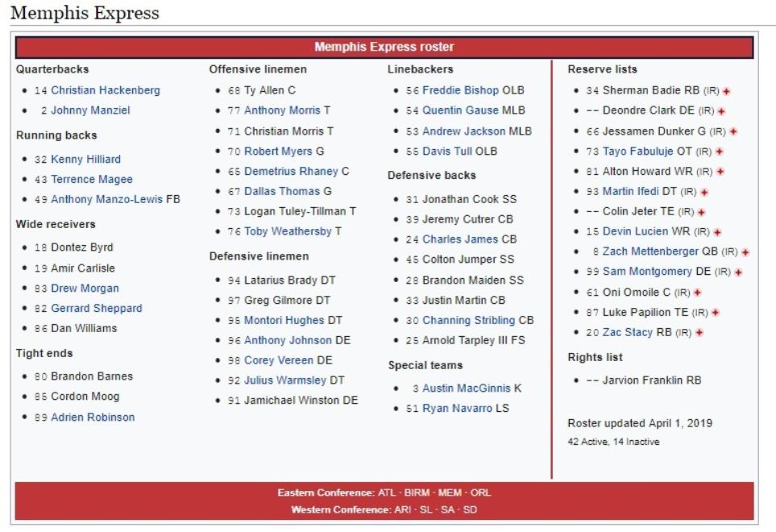Click red cross icon beside Oni Omoile
Screen dimensions: 776x532
698,293
